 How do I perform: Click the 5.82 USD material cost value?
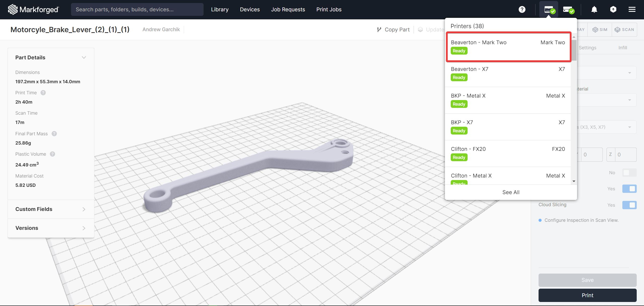tap(25, 185)
